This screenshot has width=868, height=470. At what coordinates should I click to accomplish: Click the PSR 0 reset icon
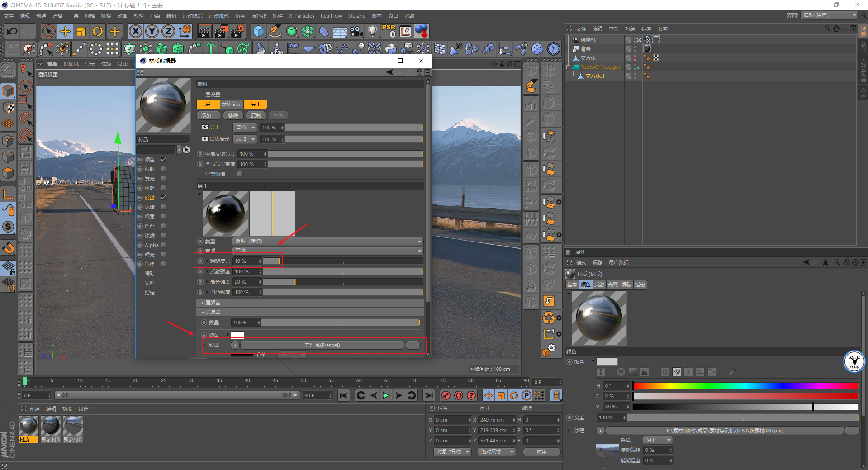[389, 31]
